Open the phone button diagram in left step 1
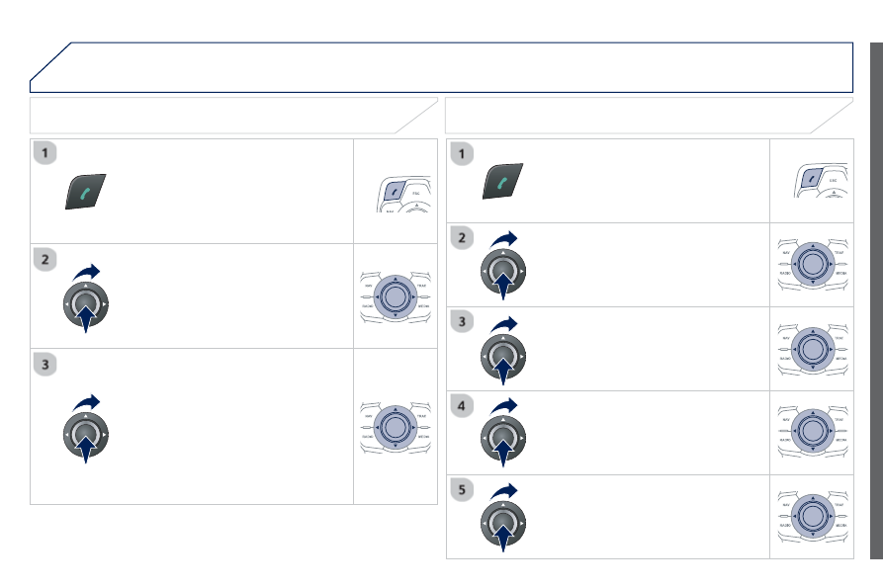 [403, 194]
